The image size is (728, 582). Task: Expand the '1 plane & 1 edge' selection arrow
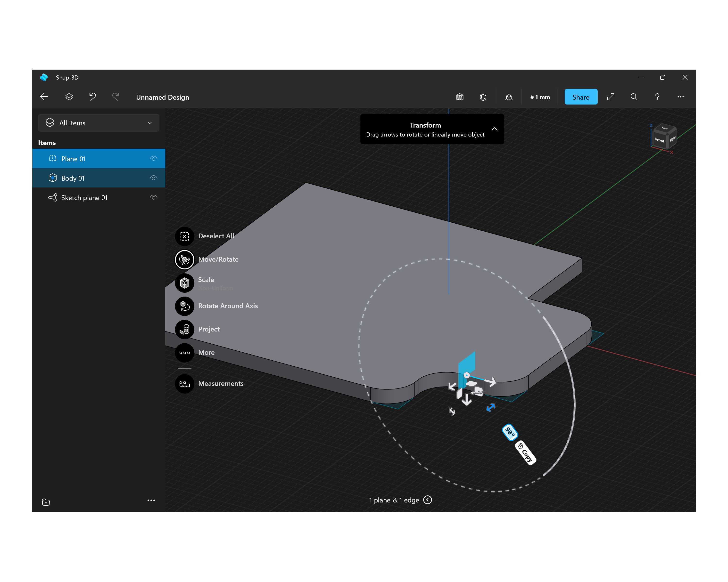point(428,500)
